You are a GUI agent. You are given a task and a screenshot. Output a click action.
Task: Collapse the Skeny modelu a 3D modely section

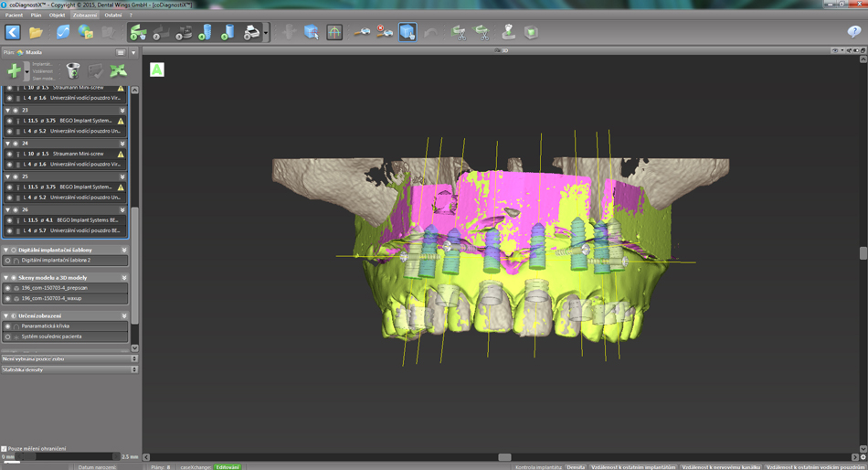point(5,277)
